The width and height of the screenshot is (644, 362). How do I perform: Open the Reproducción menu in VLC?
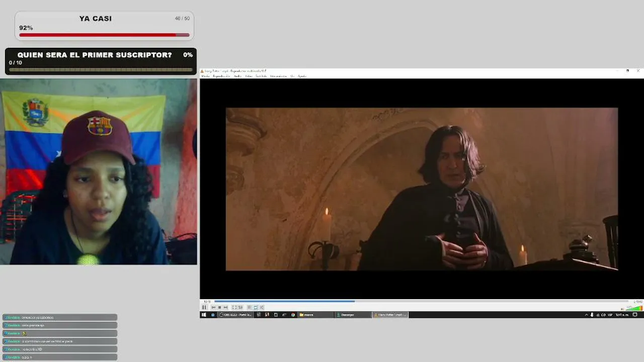tap(221, 76)
